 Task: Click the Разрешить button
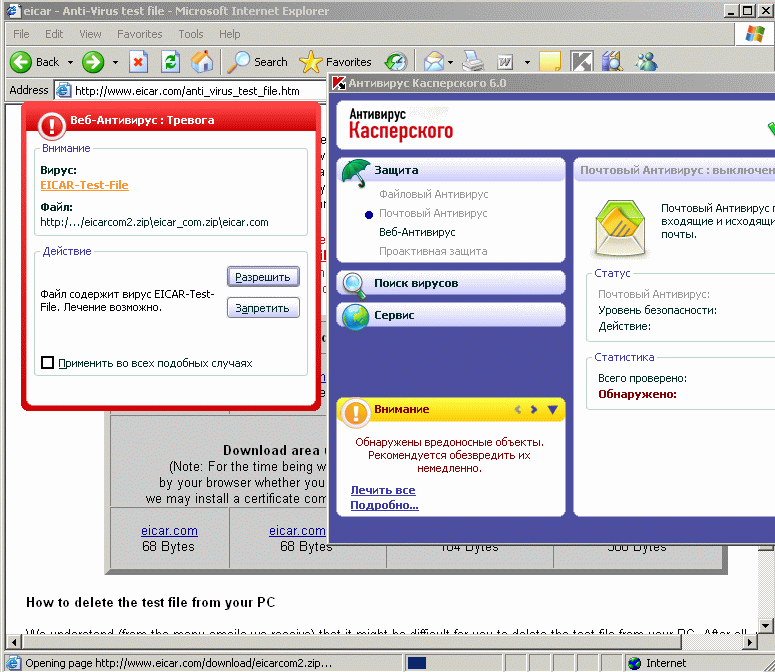point(263,277)
